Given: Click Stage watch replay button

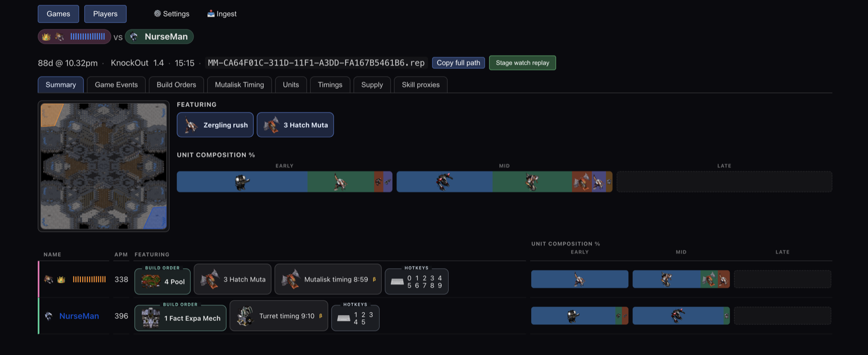Looking at the screenshot, I should tap(522, 63).
